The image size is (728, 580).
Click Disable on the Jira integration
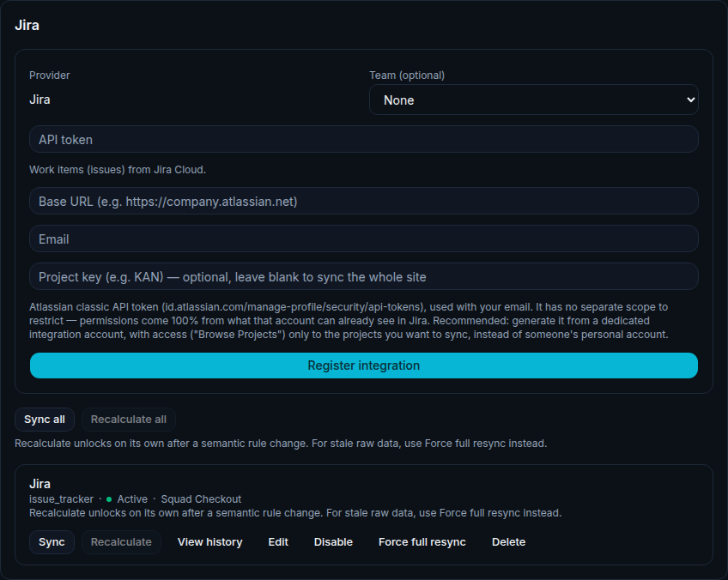pos(333,542)
